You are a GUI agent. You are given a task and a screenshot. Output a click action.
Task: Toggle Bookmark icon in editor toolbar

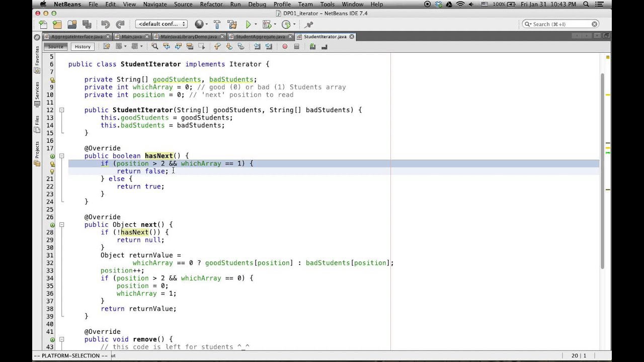[240, 46]
